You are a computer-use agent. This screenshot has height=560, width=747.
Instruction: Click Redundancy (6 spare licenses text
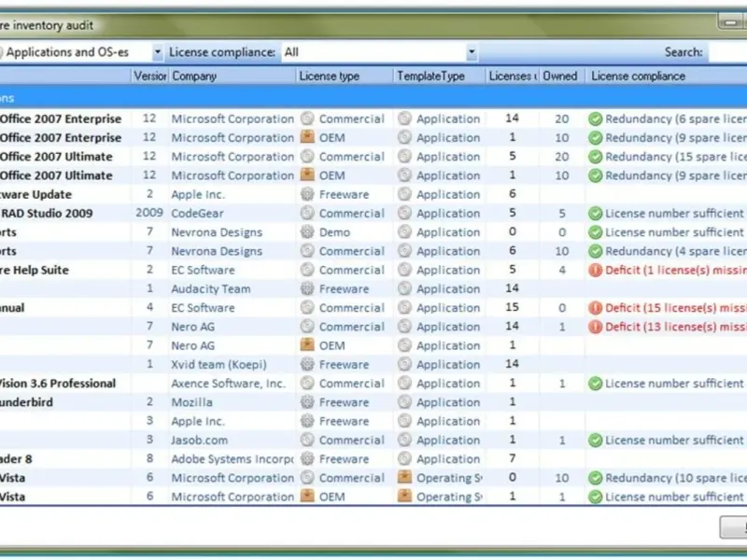click(676, 119)
